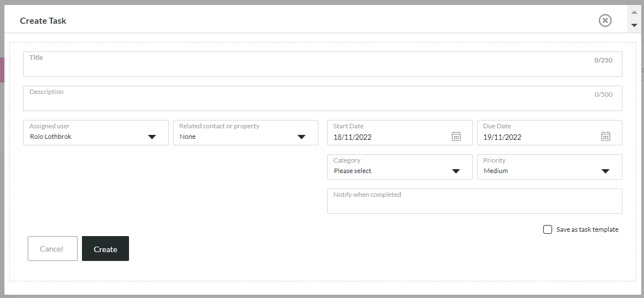644x298 pixels.
Task: Click the Save as task template label
Action: [588, 229]
